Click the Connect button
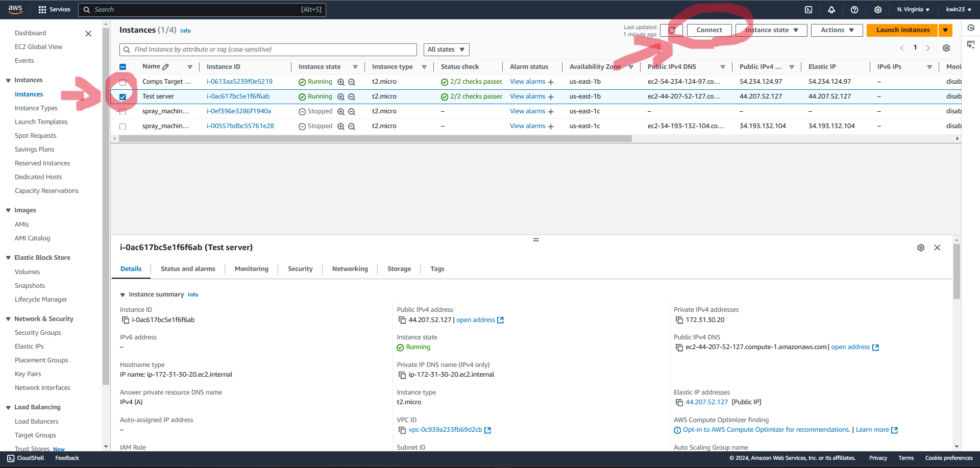This screenshot has width=980, height=468. pos(709,30)
